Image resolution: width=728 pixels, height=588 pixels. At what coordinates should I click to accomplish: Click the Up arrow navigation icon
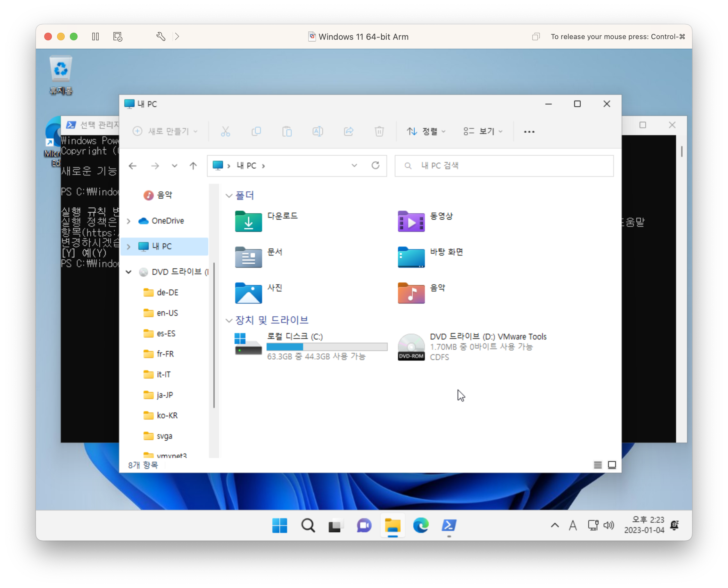tap(193, 166)
